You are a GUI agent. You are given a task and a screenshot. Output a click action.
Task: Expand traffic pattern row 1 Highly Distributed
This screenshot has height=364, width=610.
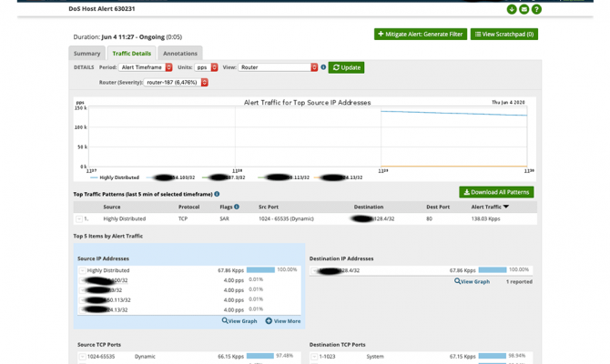click(x=79, y=219)
